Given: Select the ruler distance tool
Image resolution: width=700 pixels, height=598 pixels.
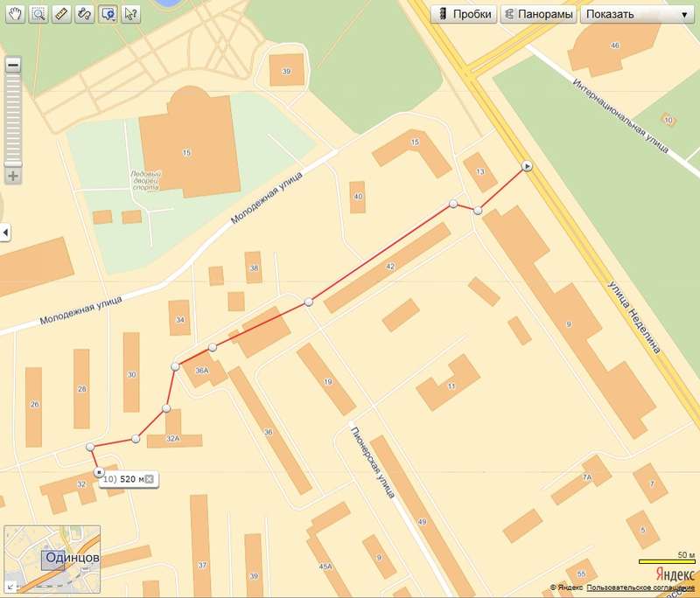Looking at the screenshot, I should tap(61, 14).
